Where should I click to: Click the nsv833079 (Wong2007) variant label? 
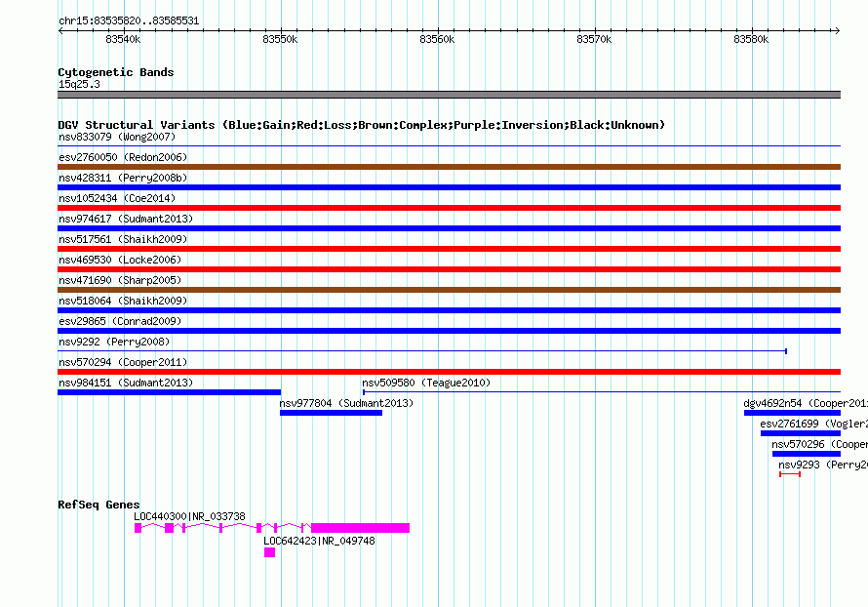[x=117, y=137]
